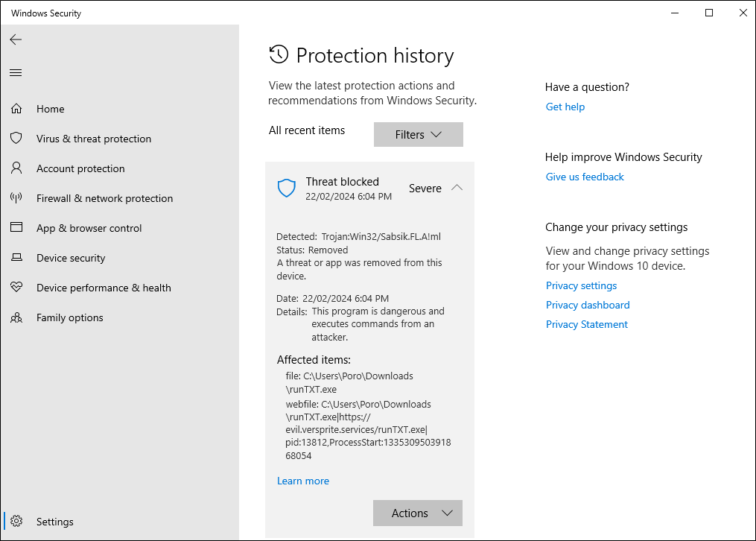Screen dimensions: 756x541
Task: Go to Home in the sidebar
Action: click(x=50, y=109)
